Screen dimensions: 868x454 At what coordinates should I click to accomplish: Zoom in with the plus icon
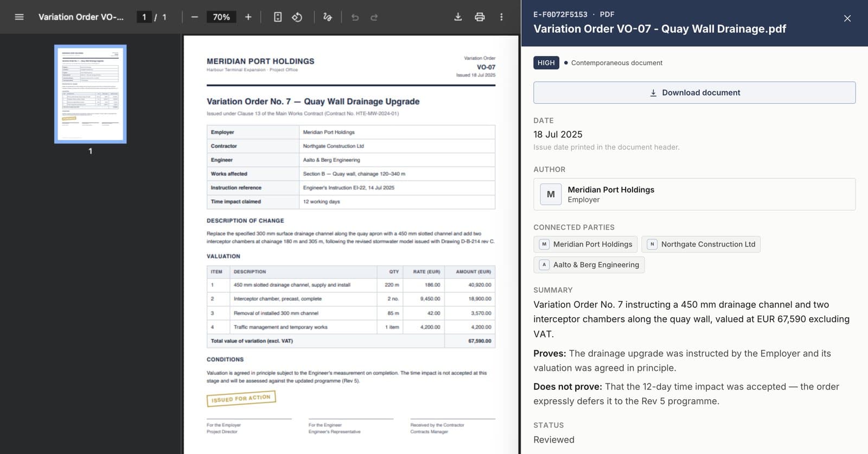coord(248,17)
